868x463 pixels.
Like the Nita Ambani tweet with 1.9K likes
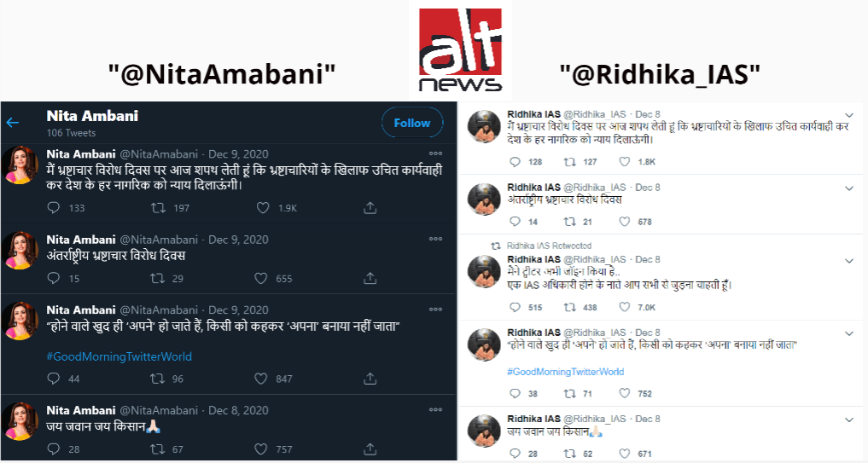point(263,208)
